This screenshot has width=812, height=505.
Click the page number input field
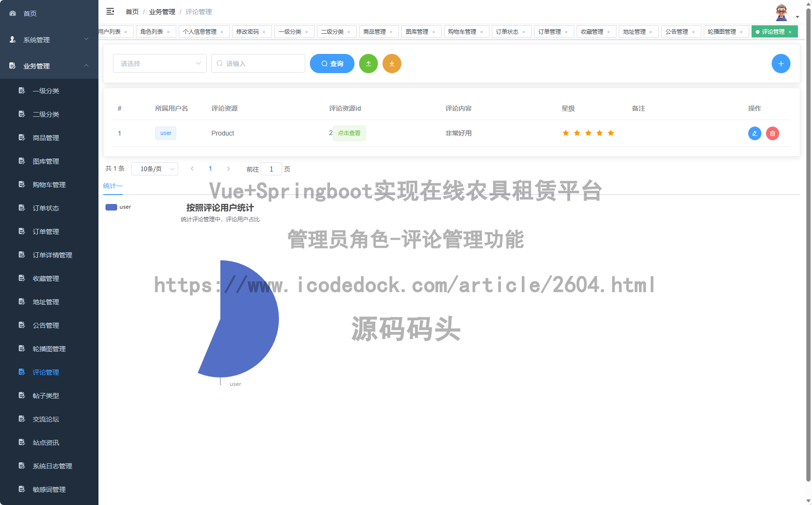click(271, 168)
